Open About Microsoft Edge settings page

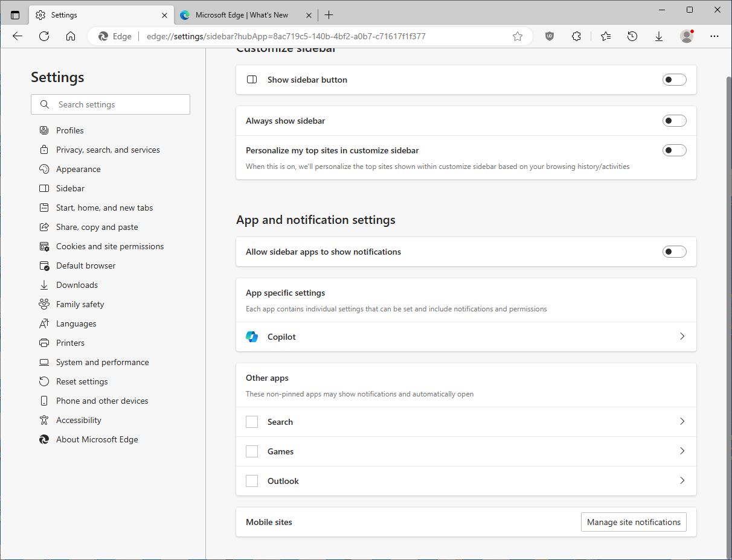pyautogui.click(x=97, y=439)
